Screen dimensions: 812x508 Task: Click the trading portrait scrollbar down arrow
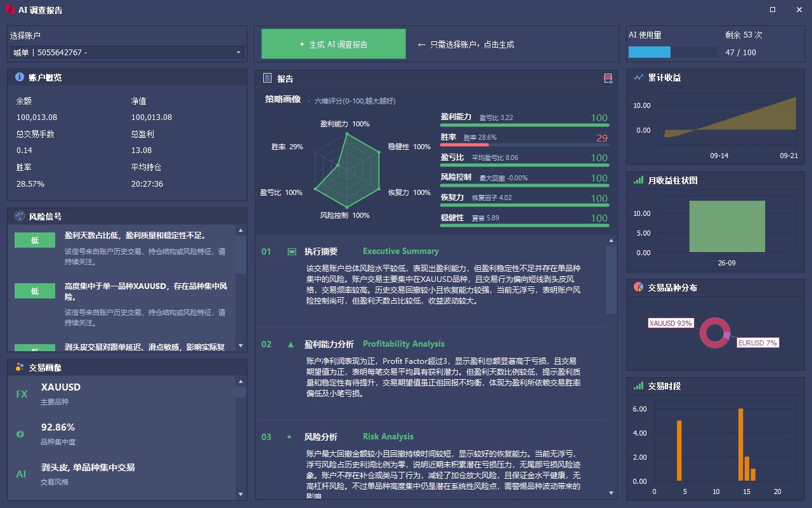click(240, 493)
